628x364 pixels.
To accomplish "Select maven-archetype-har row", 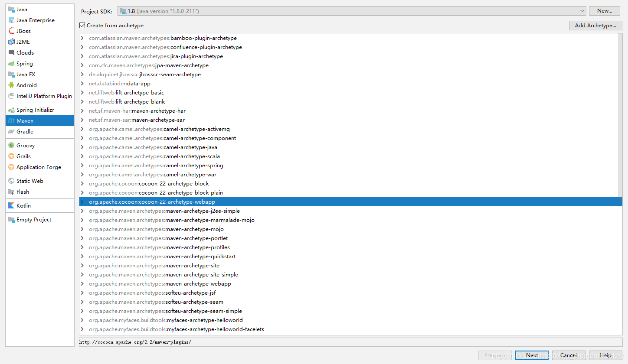I will click(349, 111).
